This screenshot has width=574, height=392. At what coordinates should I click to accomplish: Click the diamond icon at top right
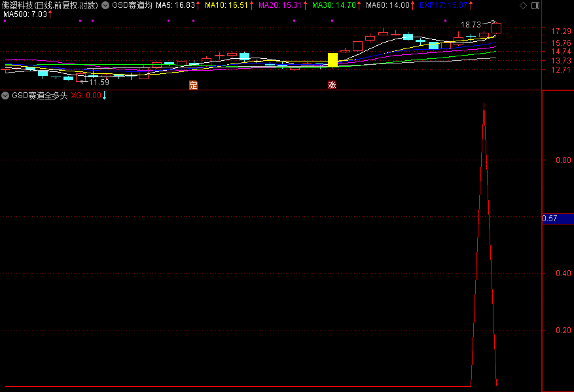point(521,5)
